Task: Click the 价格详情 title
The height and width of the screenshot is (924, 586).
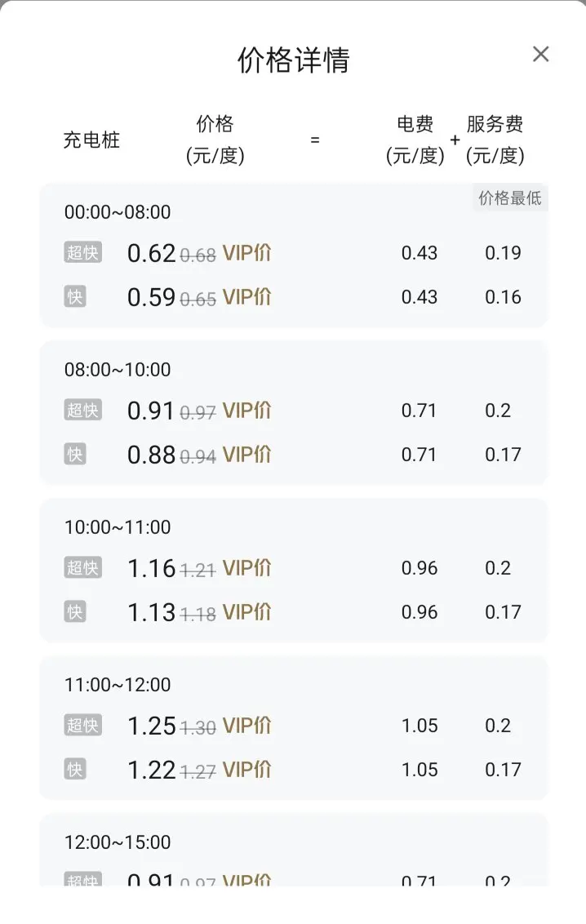Action: point(293,60)
